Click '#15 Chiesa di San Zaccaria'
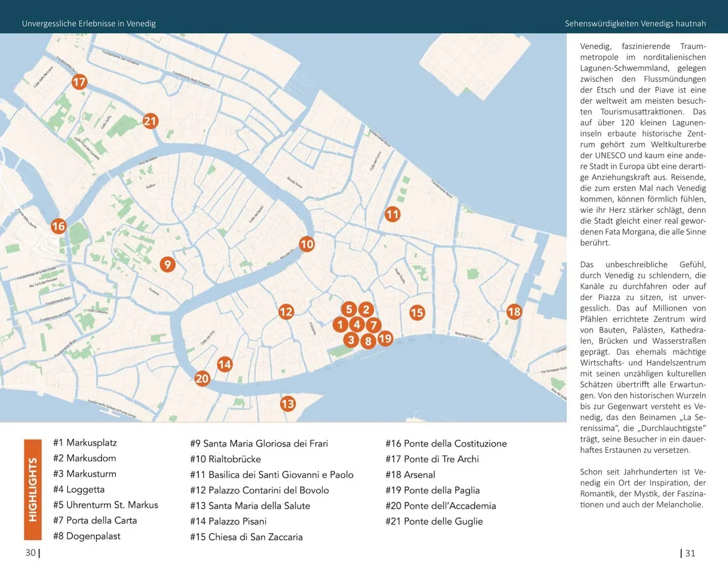Viewport: 728px width, 582px height. (246, 537)
